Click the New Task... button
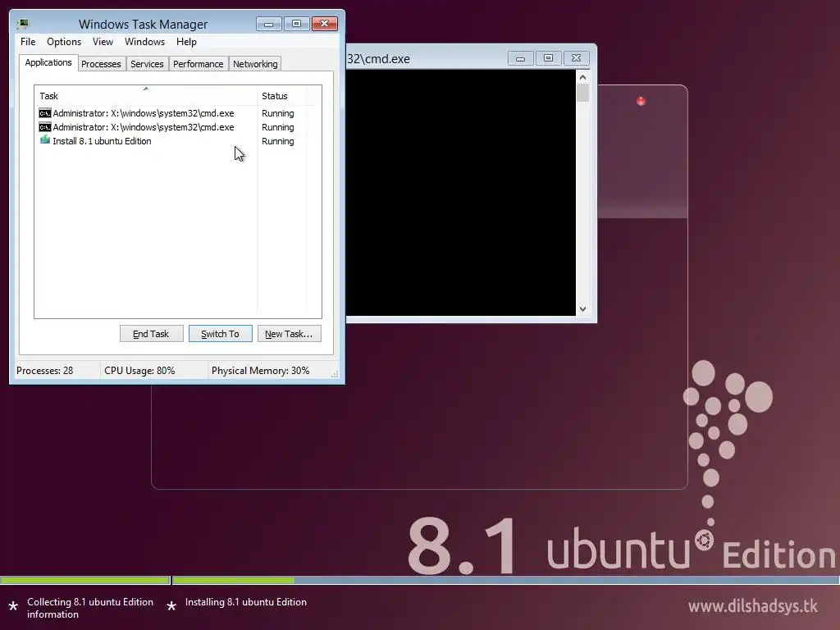Image resolution: width=840 pixels, height=630 pixels. [289, 334]
